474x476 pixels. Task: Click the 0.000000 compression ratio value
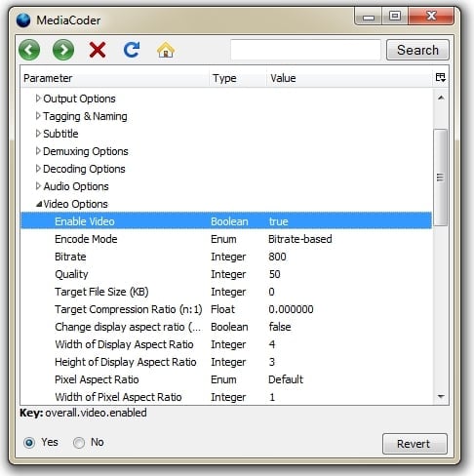click(291, 309)
